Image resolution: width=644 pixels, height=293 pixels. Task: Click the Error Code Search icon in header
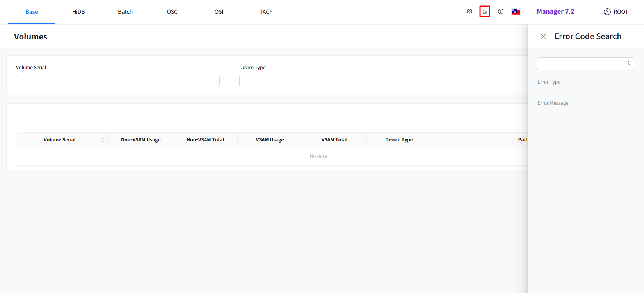pyautogui.click(x=485, y=12)
